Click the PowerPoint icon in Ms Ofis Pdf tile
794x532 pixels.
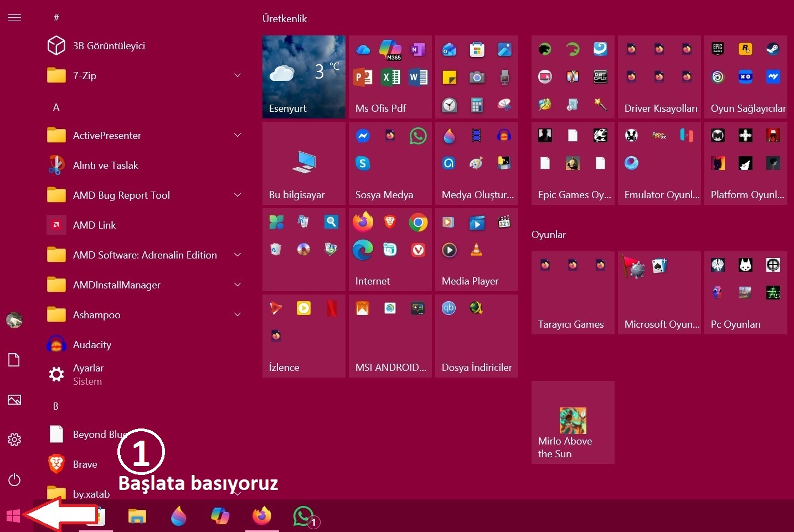click(x=363, y=77)
